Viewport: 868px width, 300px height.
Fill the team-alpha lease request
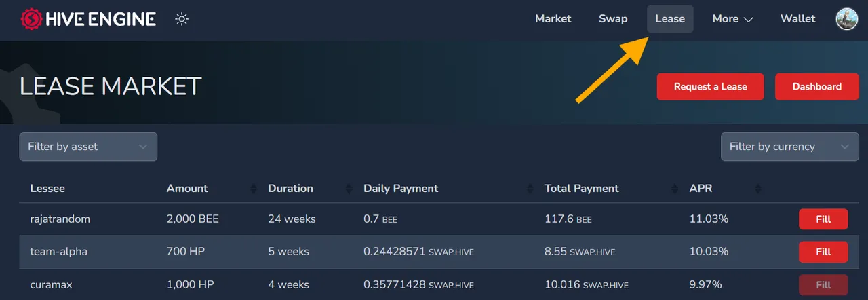(823, 252)
